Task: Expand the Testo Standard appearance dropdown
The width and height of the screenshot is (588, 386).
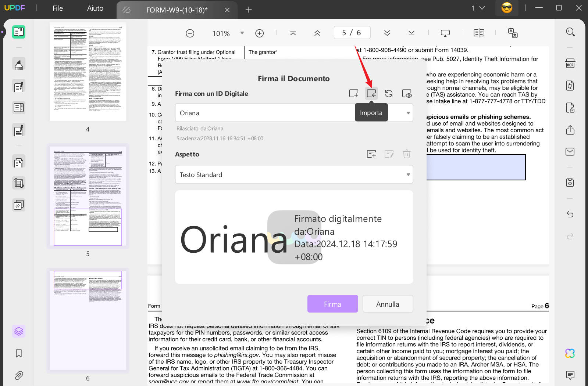Action: (x=408, y=175)
